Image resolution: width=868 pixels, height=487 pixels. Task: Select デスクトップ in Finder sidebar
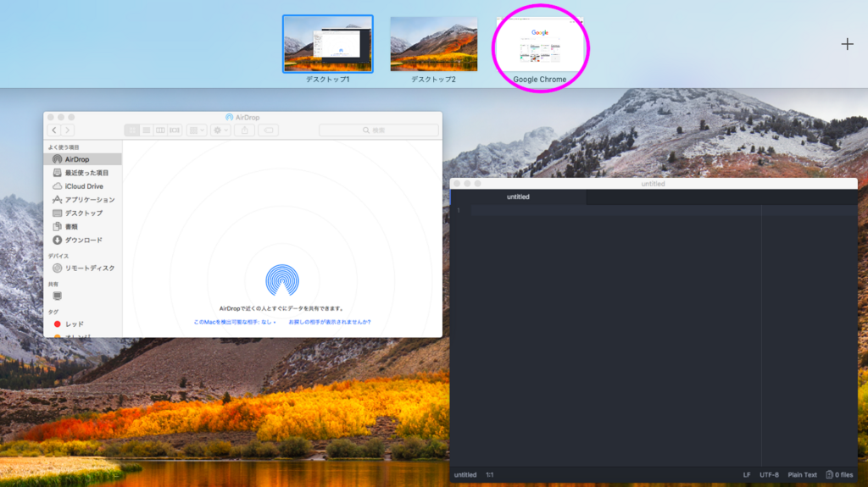tap(82, 213)
